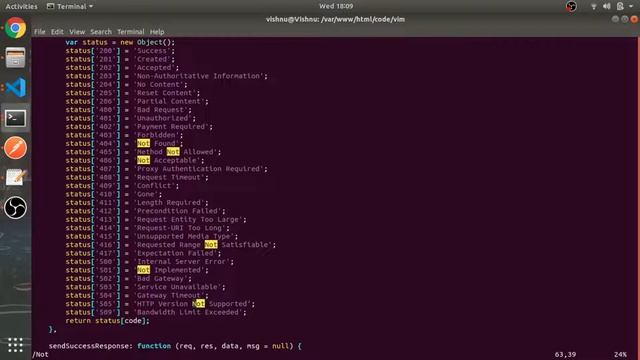640x360 pixels.
Task: Click the 'var status = new Object();' line
Action: 120,42
